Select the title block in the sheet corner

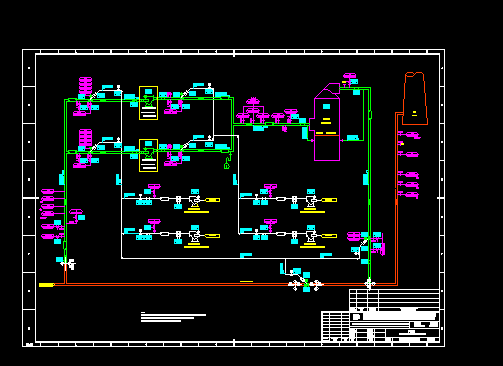(394, 315)
